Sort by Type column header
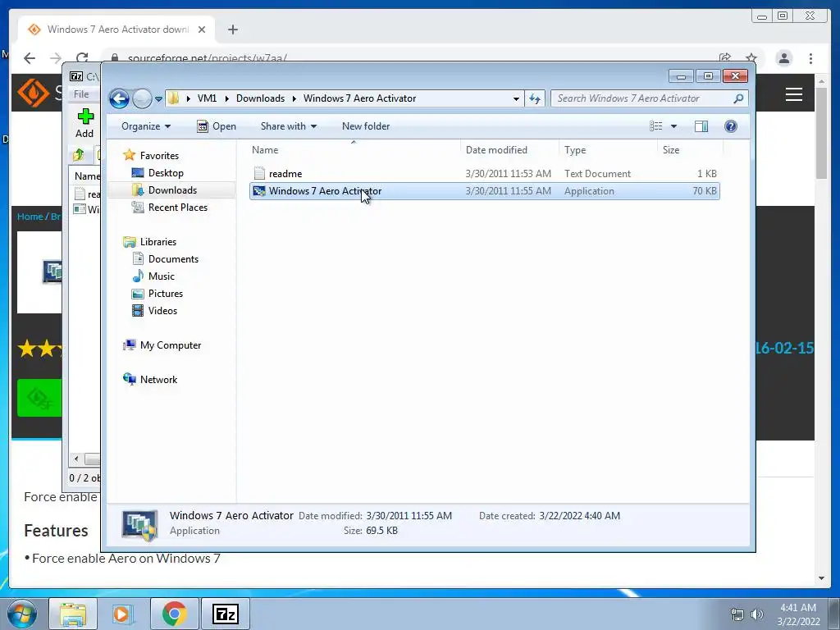Viewport: 840px width, 630px height. click(x=608, y=150)
